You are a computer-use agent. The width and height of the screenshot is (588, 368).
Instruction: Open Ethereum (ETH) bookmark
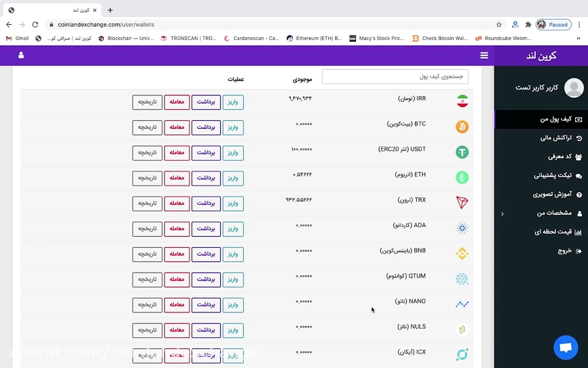pos(314,39)
